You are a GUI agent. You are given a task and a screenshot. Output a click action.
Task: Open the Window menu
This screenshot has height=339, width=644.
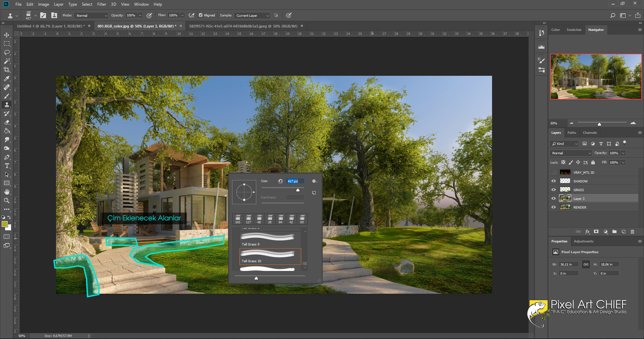tap(141, 4)
